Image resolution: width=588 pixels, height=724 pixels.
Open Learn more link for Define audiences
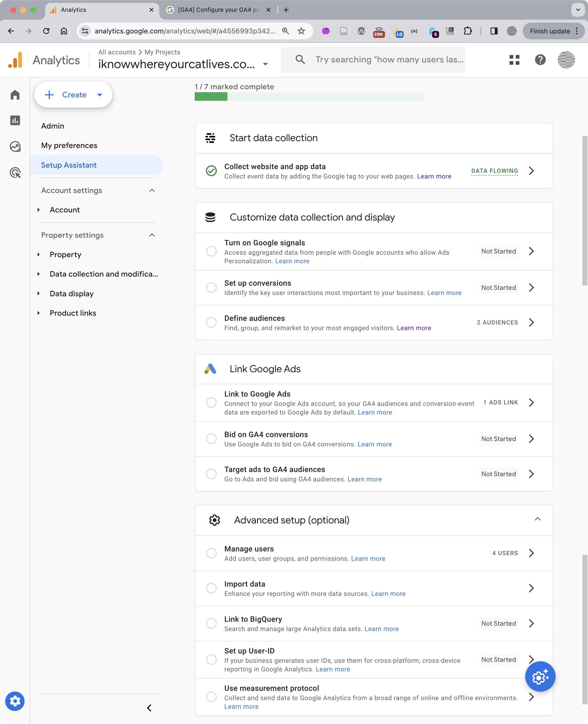tap(413, 328)
